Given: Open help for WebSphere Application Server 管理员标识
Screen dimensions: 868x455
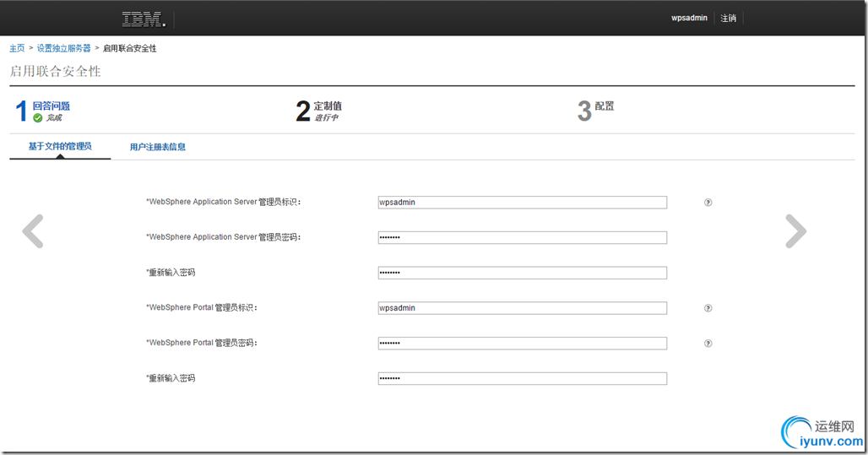Looking at the screenshot, I should click(x=708, y=203).
